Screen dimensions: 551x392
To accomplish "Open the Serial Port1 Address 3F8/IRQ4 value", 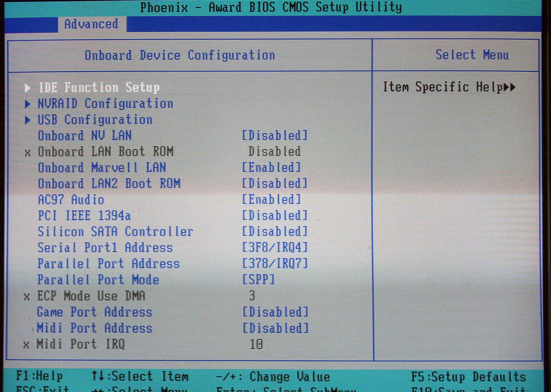I will pos(275,248).
